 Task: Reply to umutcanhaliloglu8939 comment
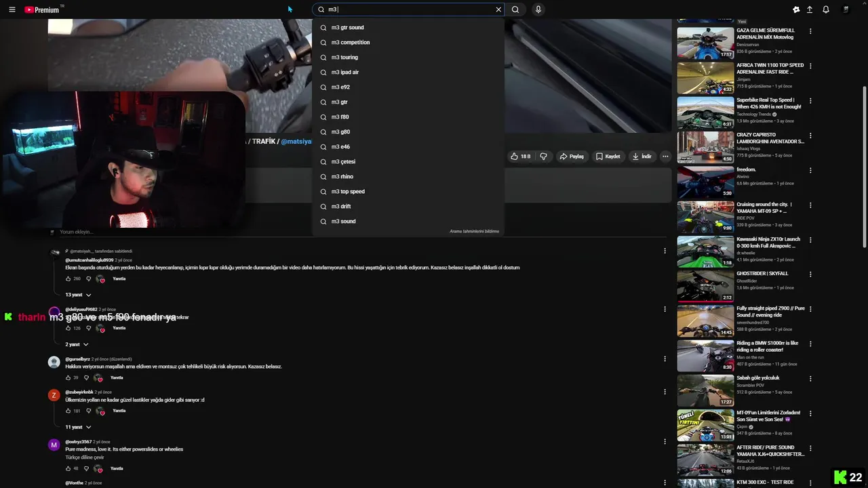[x=119, y=279]
